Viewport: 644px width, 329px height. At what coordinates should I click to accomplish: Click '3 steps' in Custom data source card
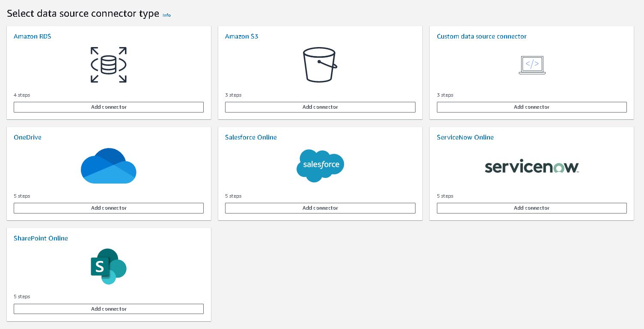point(445,95)
